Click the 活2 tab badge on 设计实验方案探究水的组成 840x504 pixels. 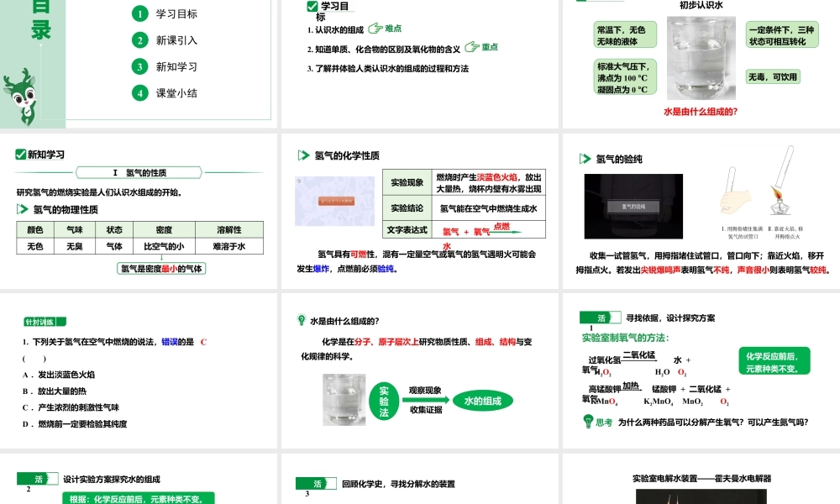(x=37, y=479)
